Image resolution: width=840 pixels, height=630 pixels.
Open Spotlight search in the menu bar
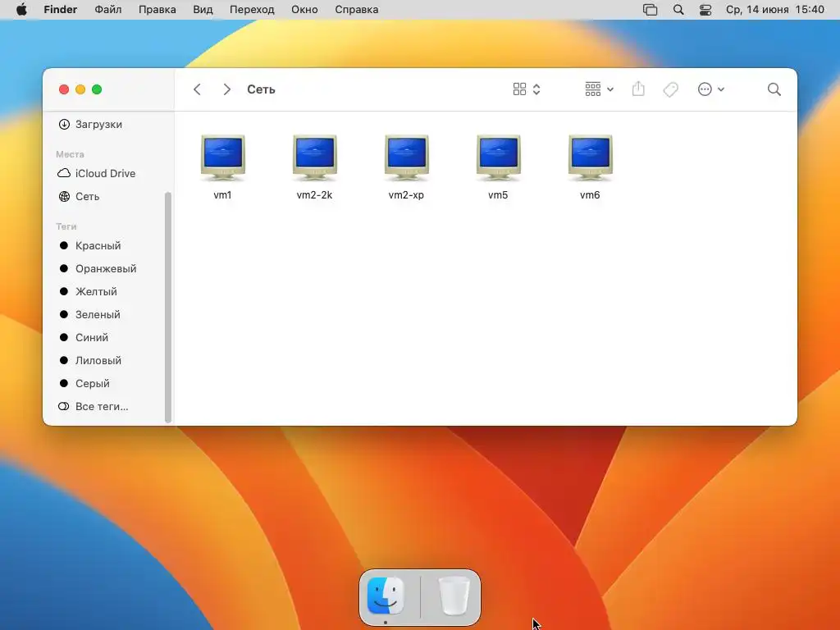pyautogui.click(x=678, y=10)
